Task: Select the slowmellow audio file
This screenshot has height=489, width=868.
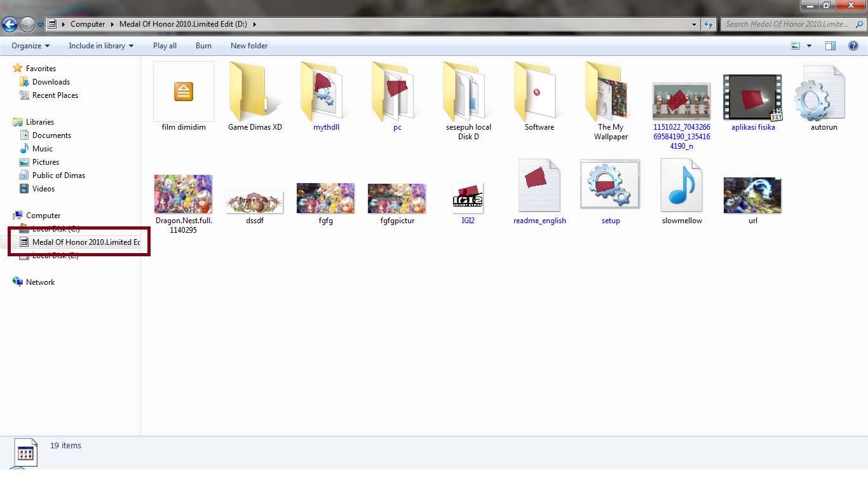Action: [x=682, y=191]
